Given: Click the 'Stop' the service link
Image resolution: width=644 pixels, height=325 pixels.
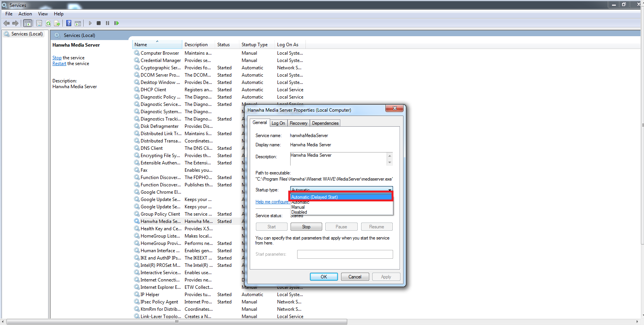Looking at the screenshot, I should point(57,58).
